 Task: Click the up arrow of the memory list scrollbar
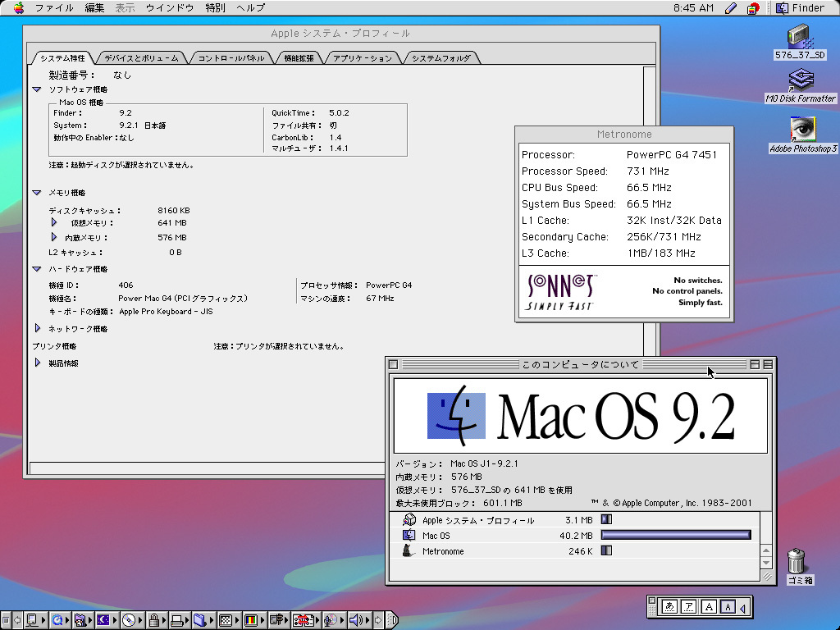click(766, 550)
